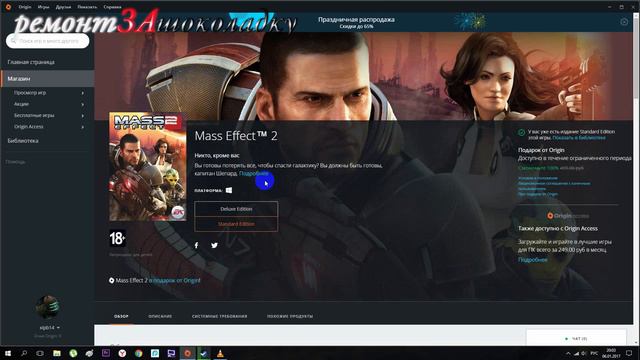Select the Standard Edition button
640x360 pixels.
[x=236, y=224]
